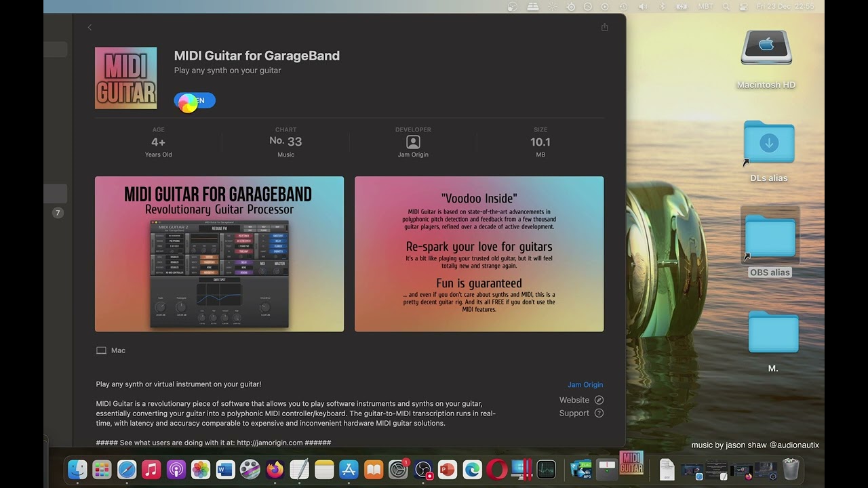
Task: Click the Website compass icon
Action: 599,400
